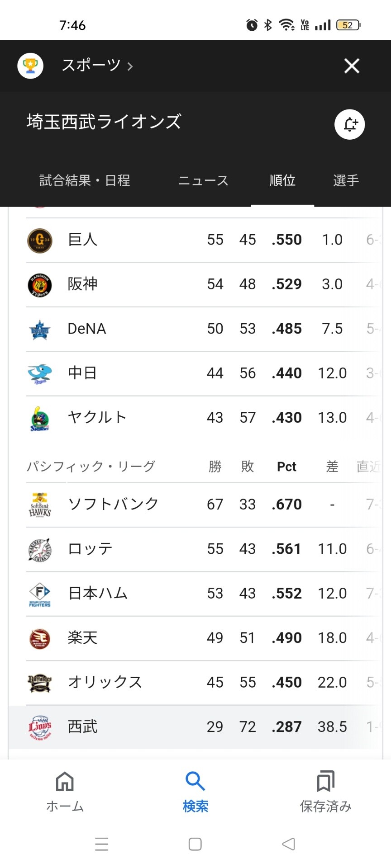Switch to the 試合結果・日程 tab

85,180
